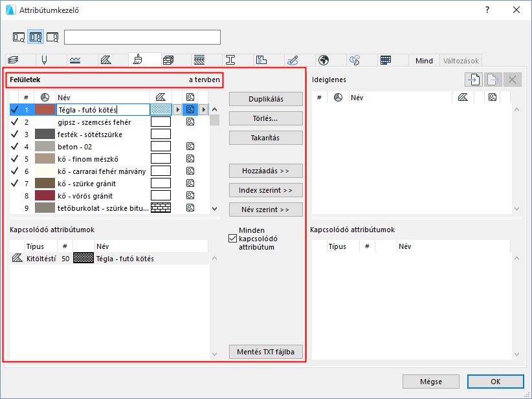The height and width of the screenshot is (399, 532).
Task: Open the Building Materials tab
Action: click(168, 60)
